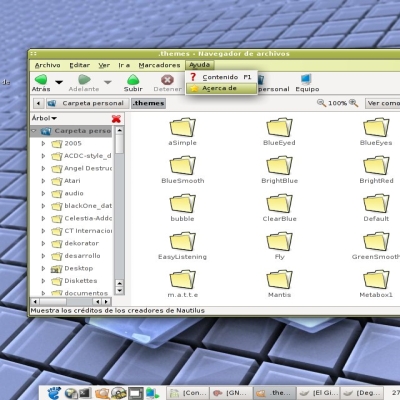Expand the Atari tree folder
Viewport: 400px width, 400px height.
pyautogui.click(x=43, y=181)
